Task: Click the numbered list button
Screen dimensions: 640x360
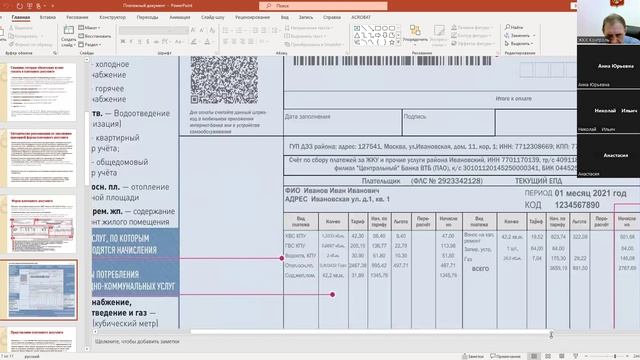Action: click(x=240, y=31)
